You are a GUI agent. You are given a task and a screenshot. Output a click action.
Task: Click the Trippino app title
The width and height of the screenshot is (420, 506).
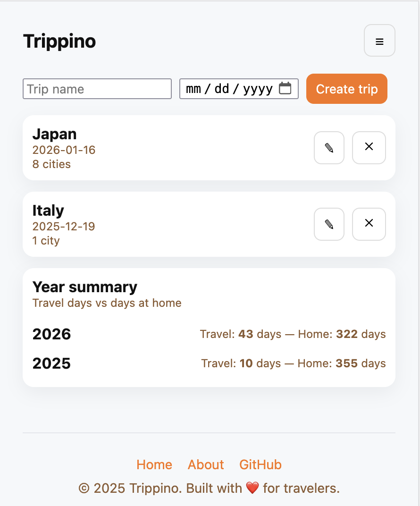(59, 41)
